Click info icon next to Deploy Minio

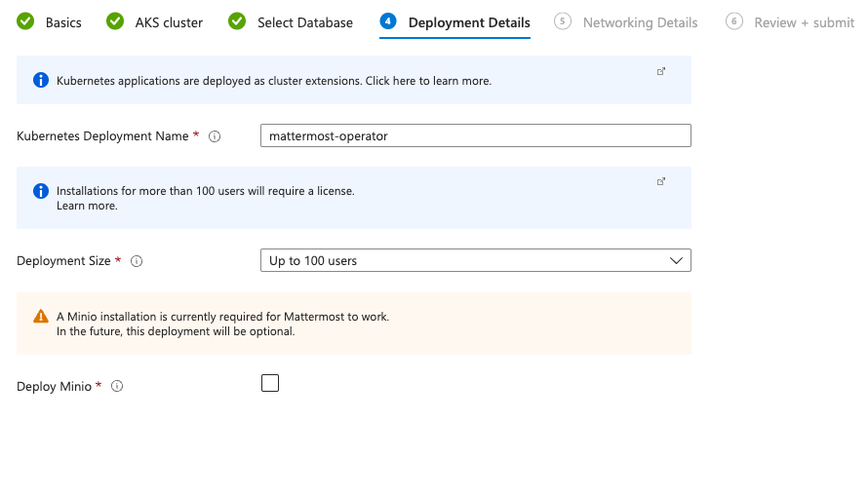point(117,387)
